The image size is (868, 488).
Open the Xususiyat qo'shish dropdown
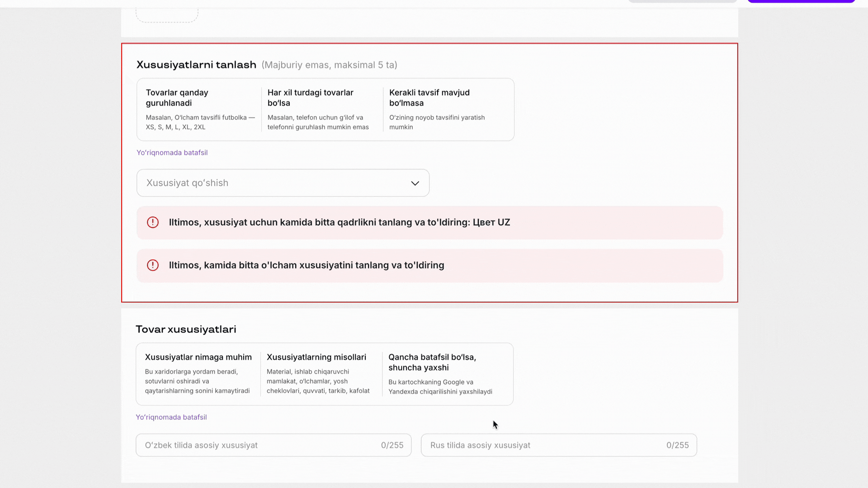click(x=283, y=183)
